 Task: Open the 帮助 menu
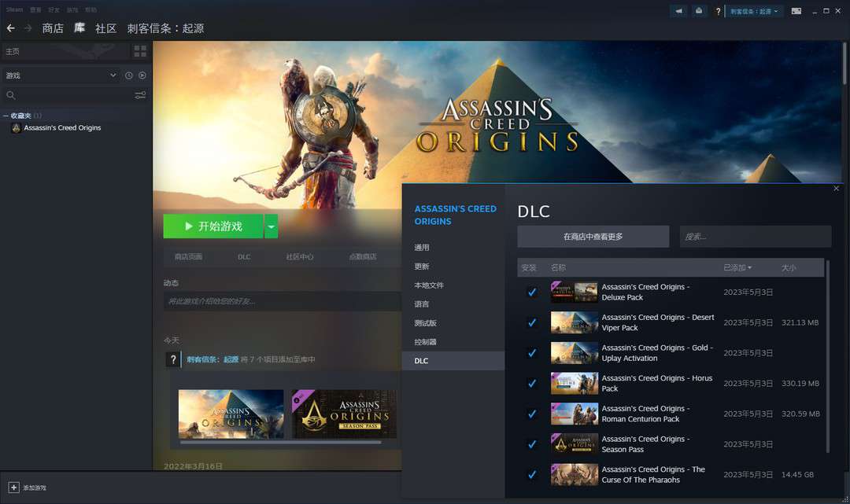click(91, 9)
